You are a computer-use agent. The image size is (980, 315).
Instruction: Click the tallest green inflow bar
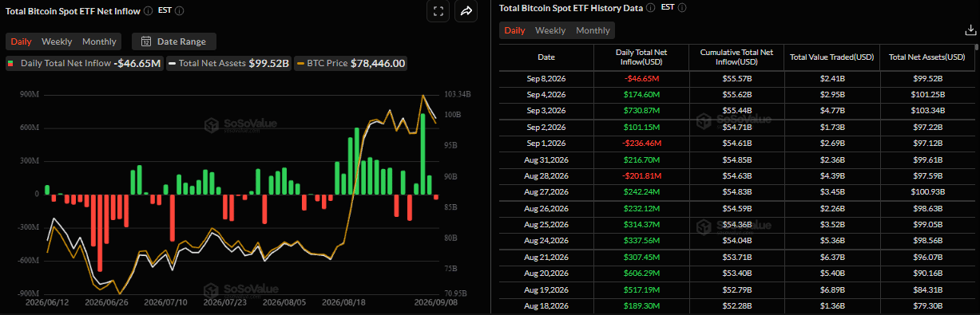click(x=423, y=153)
